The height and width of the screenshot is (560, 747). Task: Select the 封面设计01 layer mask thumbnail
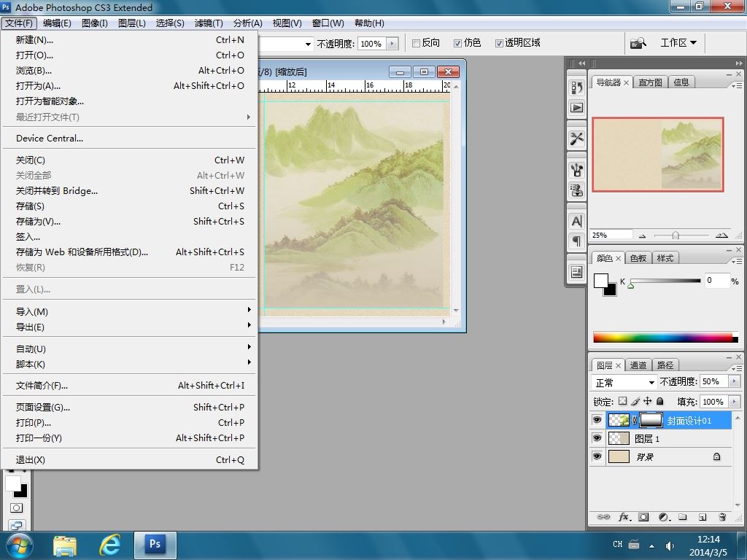650,420
